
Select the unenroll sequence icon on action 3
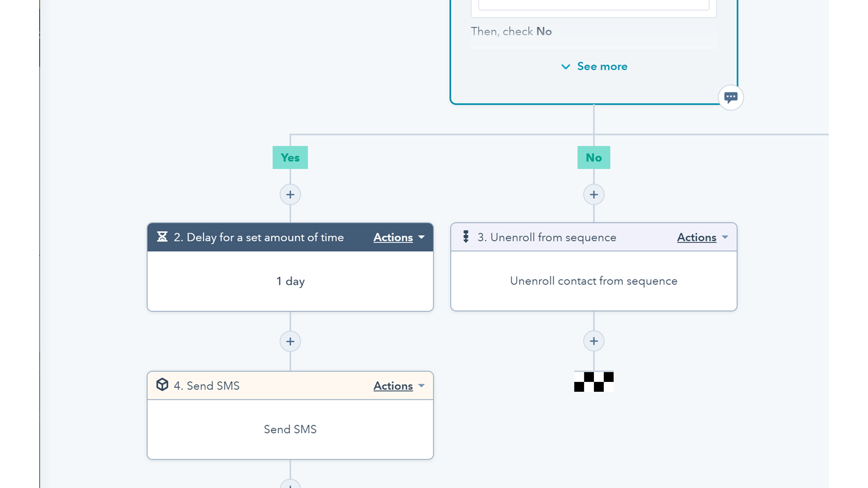click(x=466, y=237)
